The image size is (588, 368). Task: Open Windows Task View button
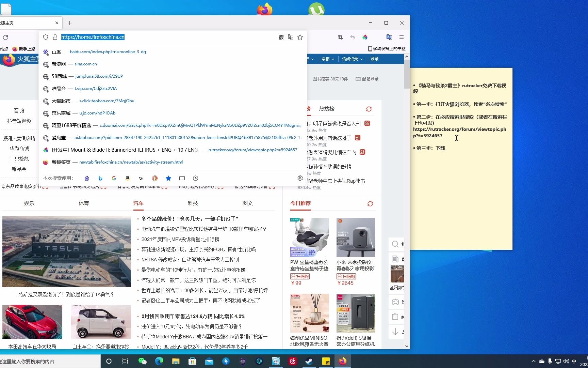(x=125, y=361)
